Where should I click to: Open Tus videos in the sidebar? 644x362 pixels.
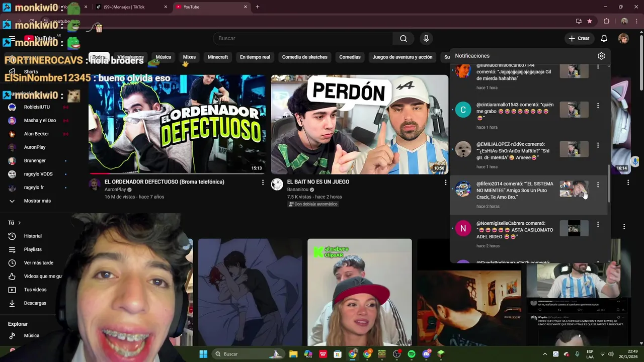coord(35,290)
